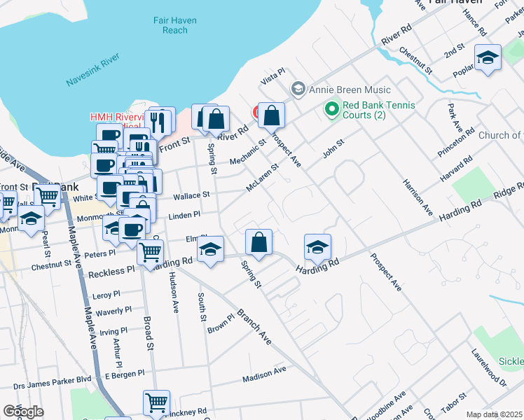This screenshot has height=420, width=524.
Task: Click the school marker on Harding Rd near Prospect Ave
Action: [x=317, y=247]
